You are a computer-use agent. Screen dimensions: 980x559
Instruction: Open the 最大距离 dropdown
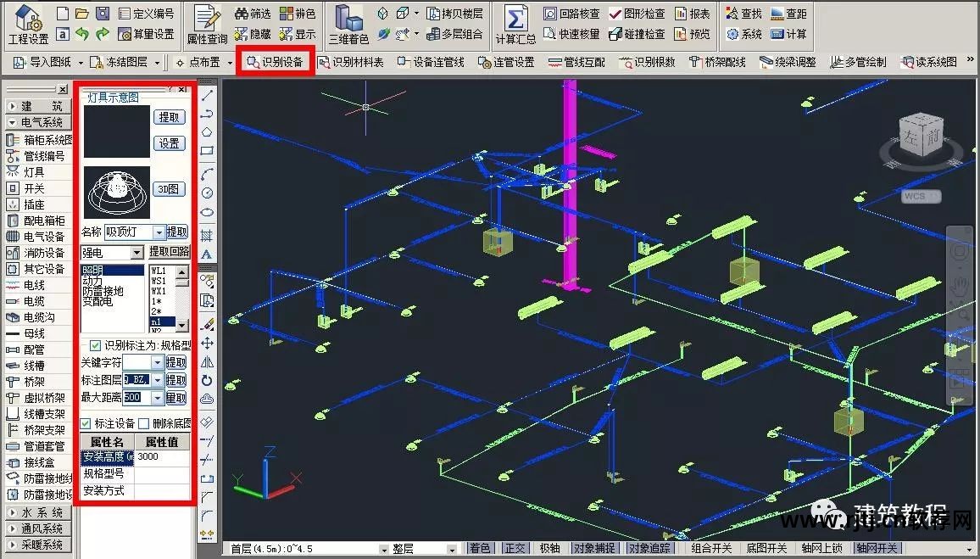158,398
